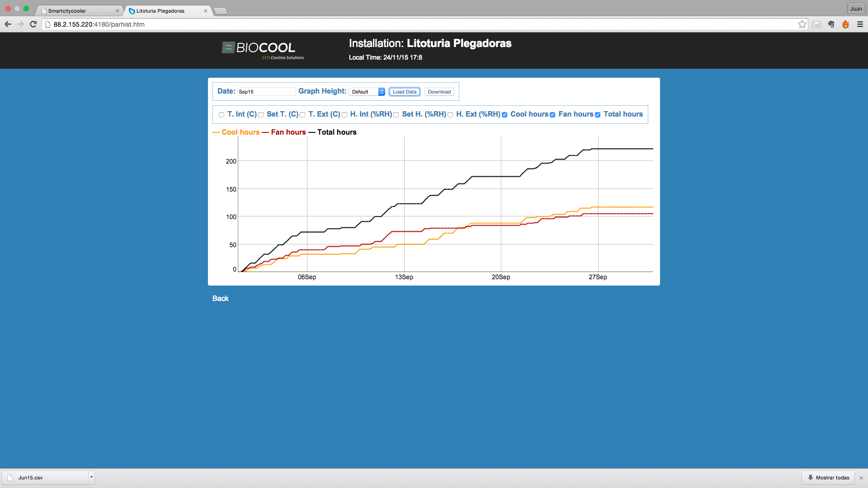
Task: Enable the H. Ext (%RH) checkbox
Action: pos(450,115)
